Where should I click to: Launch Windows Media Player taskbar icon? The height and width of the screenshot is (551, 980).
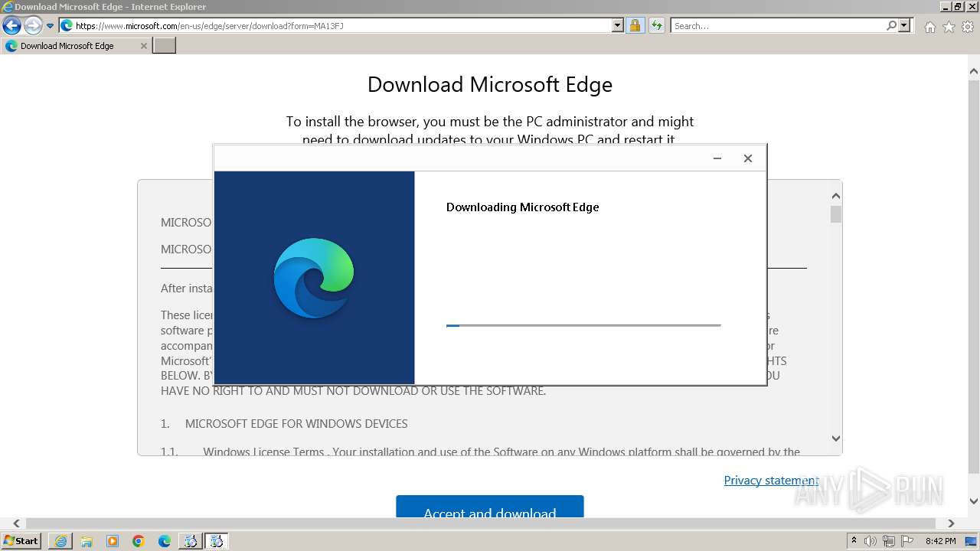click(x=113, y=541)
